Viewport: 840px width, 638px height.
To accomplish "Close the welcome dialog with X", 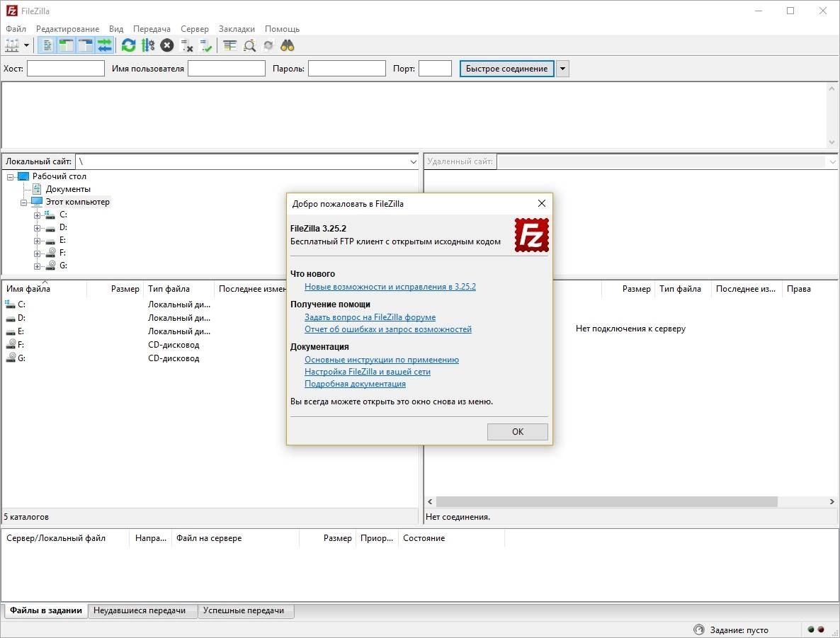I will tap(542, 203).
